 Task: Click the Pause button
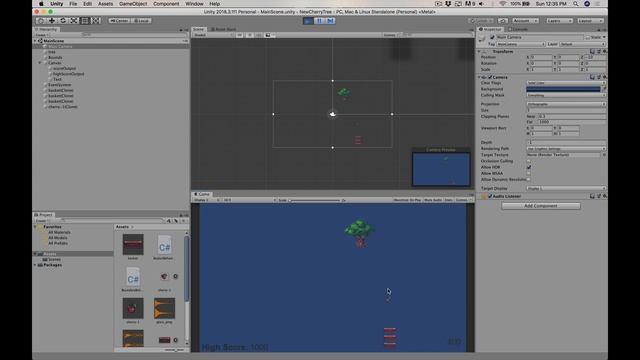click(319, 20)
